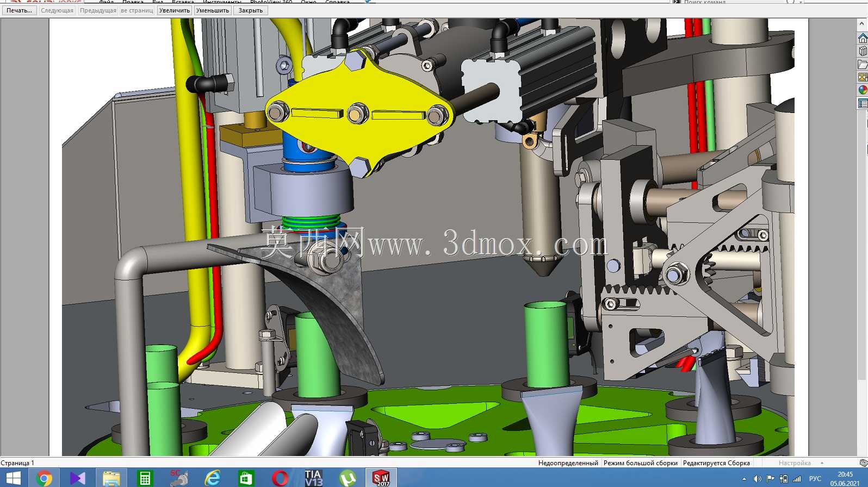Image resolution: width=868 pixels, height=487 pixels.
Task: Open Windows Store from taskbar
Action: click(246, 478)
